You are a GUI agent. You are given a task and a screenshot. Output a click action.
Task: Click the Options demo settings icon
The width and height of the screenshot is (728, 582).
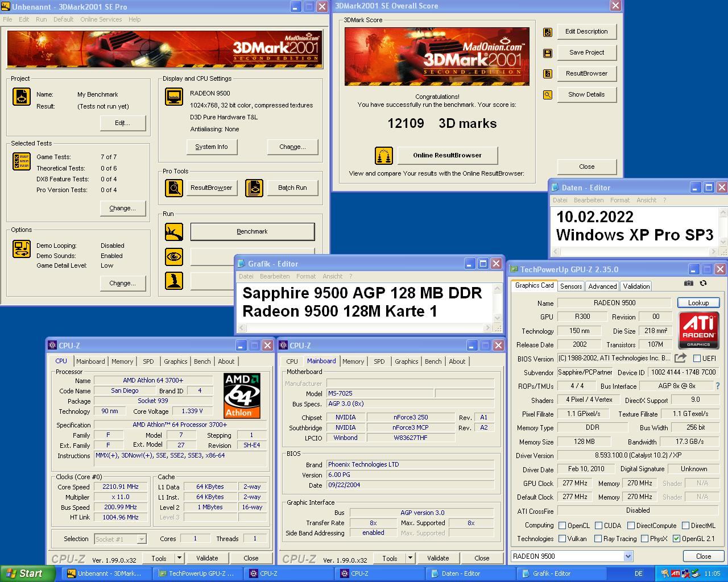pos(22,249)
